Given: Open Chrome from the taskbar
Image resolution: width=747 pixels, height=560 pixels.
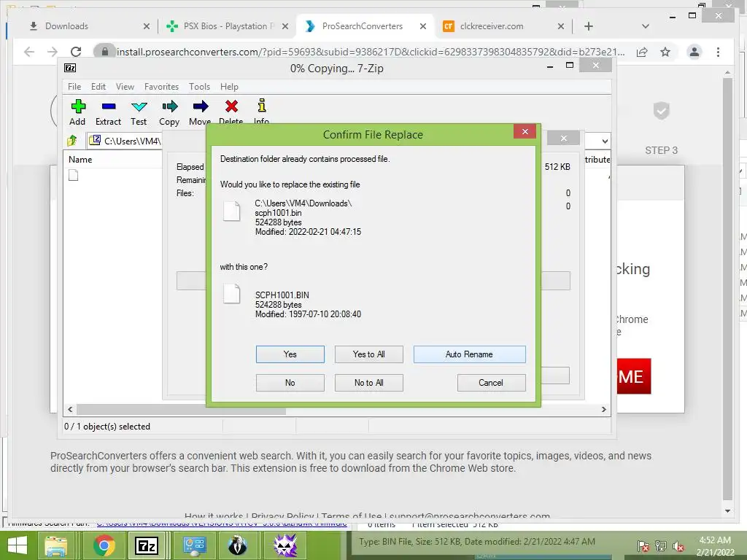Looking at the screenshot, I should tap(104, 545).
